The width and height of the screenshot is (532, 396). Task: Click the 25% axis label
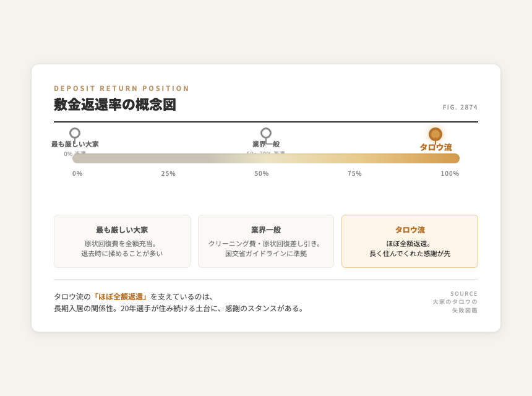168,173
